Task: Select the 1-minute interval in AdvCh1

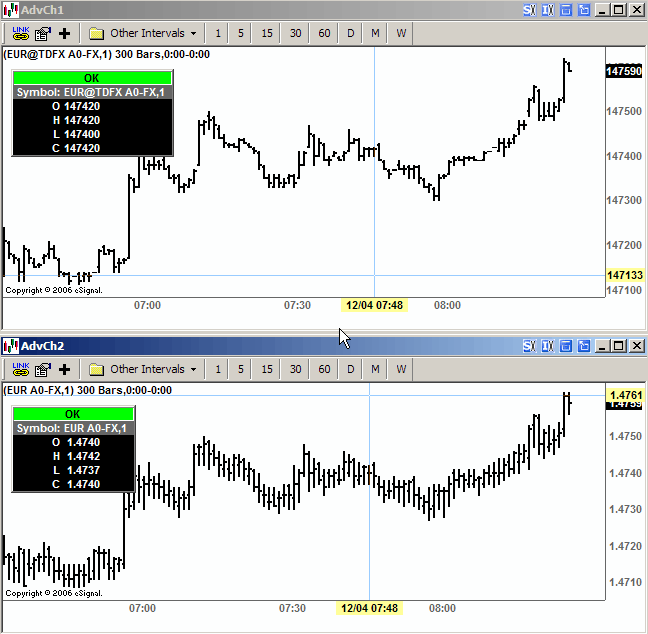Action: coord(218,33)
